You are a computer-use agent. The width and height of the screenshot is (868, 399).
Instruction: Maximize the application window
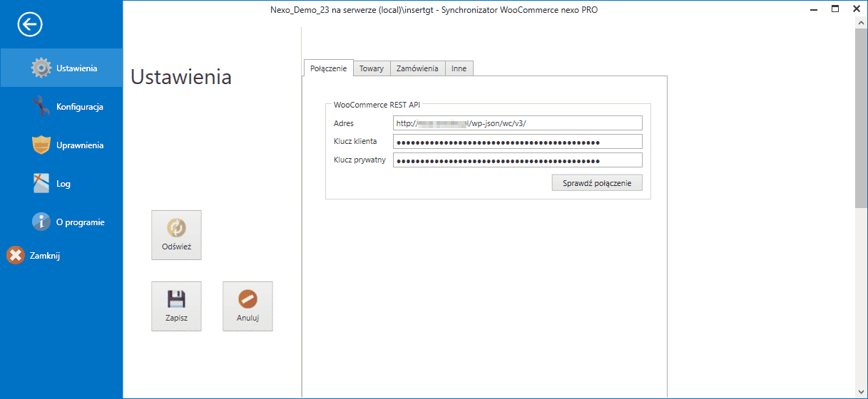(x=836, y=9)
